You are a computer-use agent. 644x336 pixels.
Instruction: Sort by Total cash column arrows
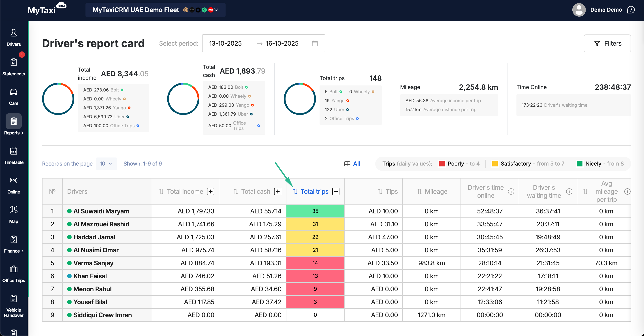pyautogui.click(x=236, y=191)
